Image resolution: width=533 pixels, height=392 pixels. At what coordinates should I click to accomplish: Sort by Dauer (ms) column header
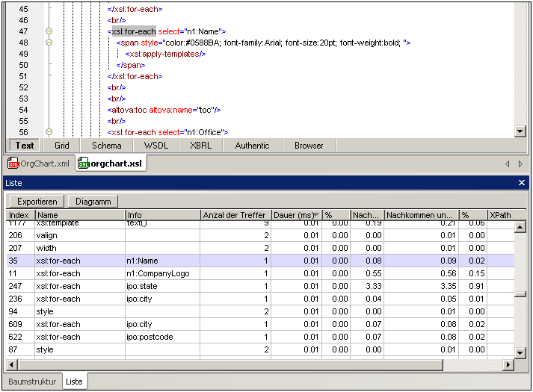click(297, 215)
